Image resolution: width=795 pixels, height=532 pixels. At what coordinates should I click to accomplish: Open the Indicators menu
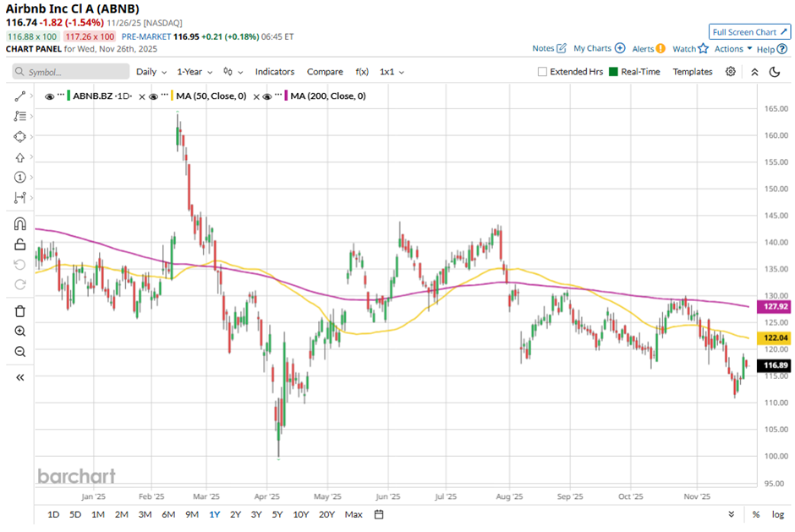275,72
